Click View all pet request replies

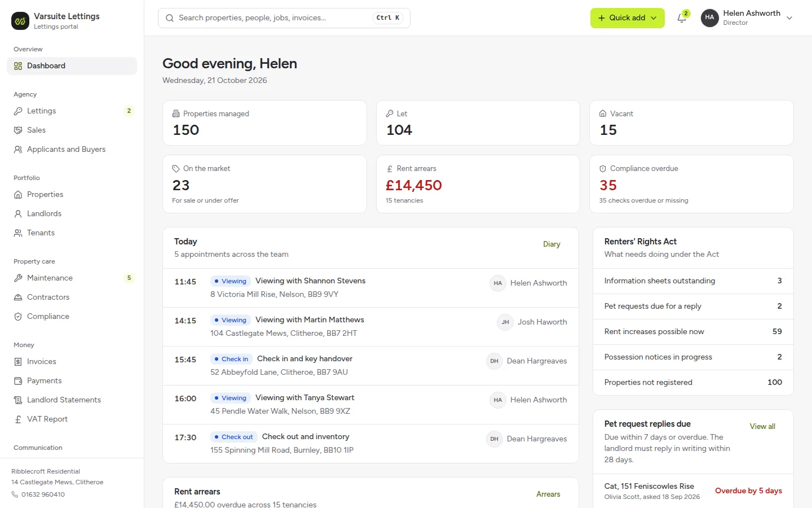(762, 427)
